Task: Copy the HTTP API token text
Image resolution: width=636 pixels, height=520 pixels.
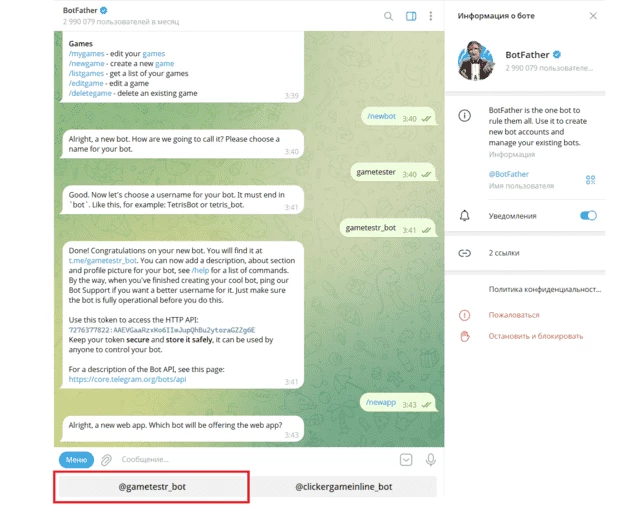Action: point(162,330)
